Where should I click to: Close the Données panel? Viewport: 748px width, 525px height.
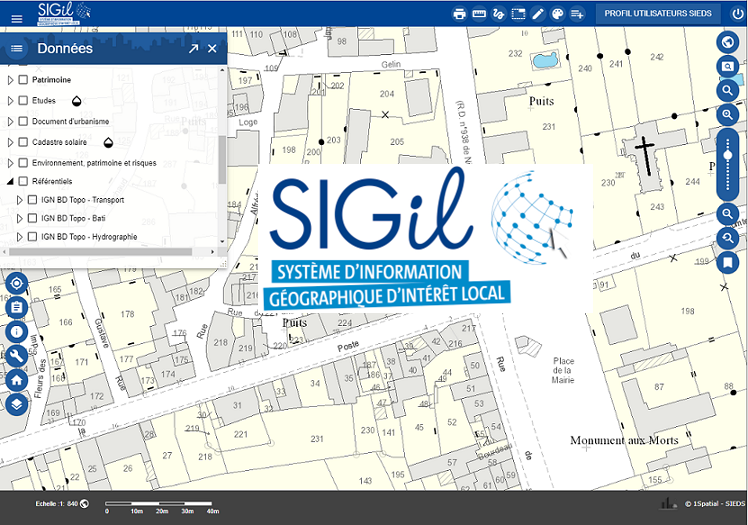[x=212, y=48]
